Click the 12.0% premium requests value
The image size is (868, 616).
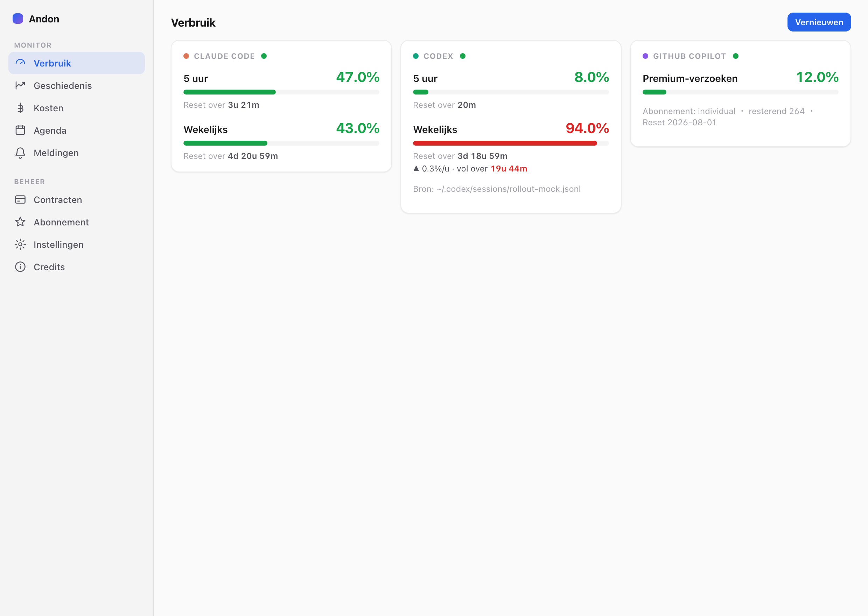pos(817,77)
